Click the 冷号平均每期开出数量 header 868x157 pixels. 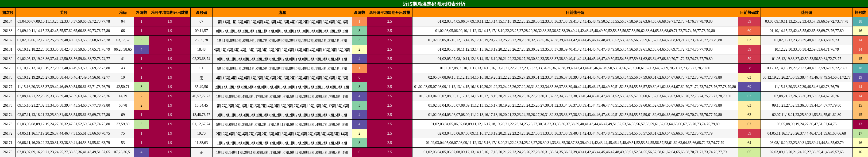coord(169,13)
